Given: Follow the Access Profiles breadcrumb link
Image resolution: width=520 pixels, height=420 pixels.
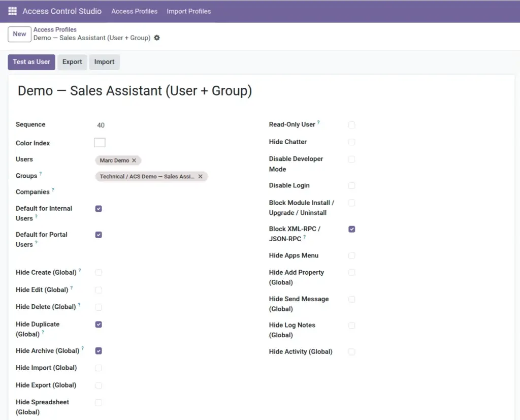Looking at the screenshot, I should pos(55,29).
